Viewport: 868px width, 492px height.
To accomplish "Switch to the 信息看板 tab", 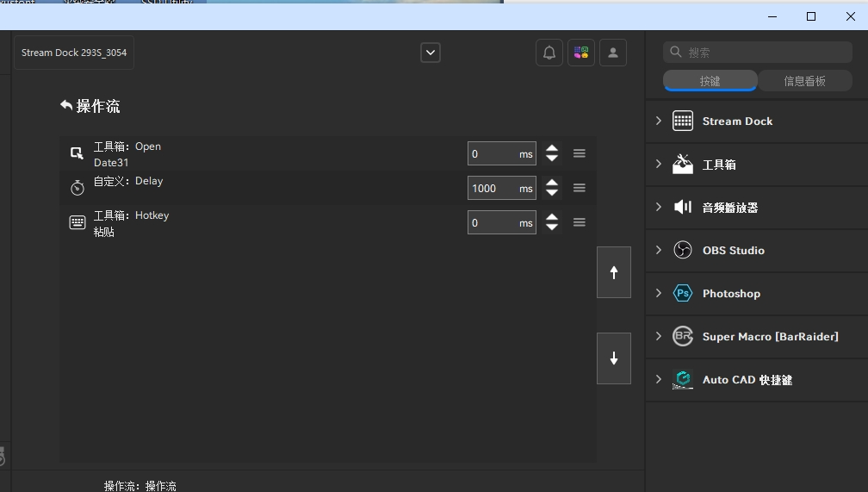I will (804, 81).
